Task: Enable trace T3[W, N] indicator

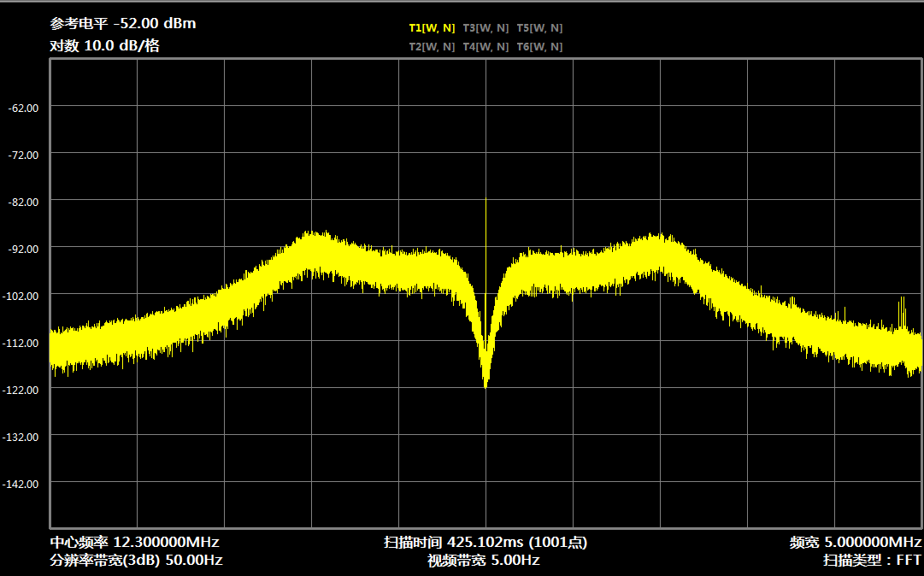Action: click(x=486, y=27)
